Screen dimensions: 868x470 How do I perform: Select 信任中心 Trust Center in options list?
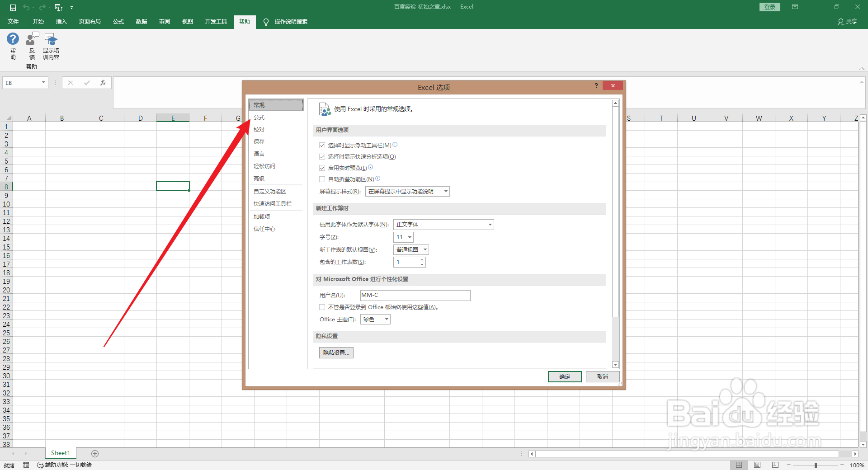(x=276, y=229)
